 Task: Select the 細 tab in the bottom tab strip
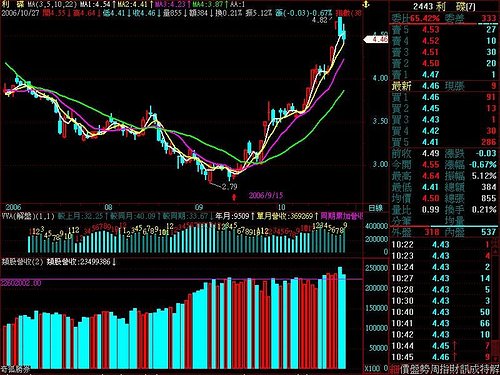[394, 369]
